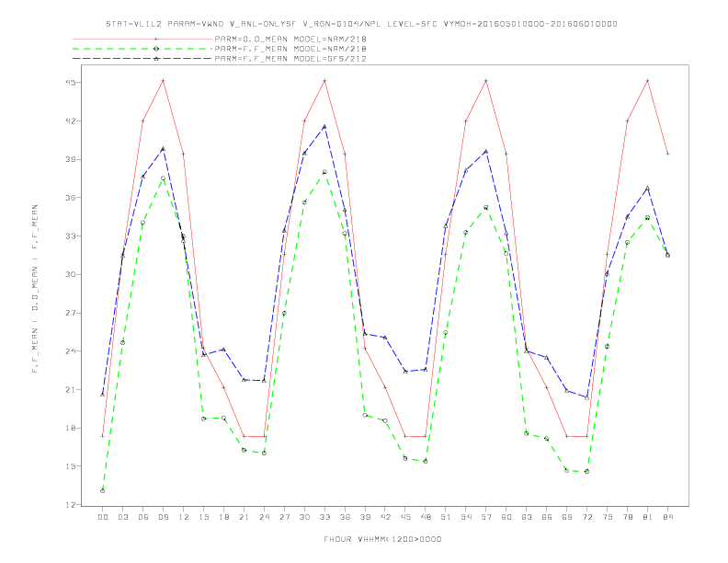The width and height of the screenshot is (728, 563).
Task: Click x-axis forecast hour label 75
Action: pos(608,517)
